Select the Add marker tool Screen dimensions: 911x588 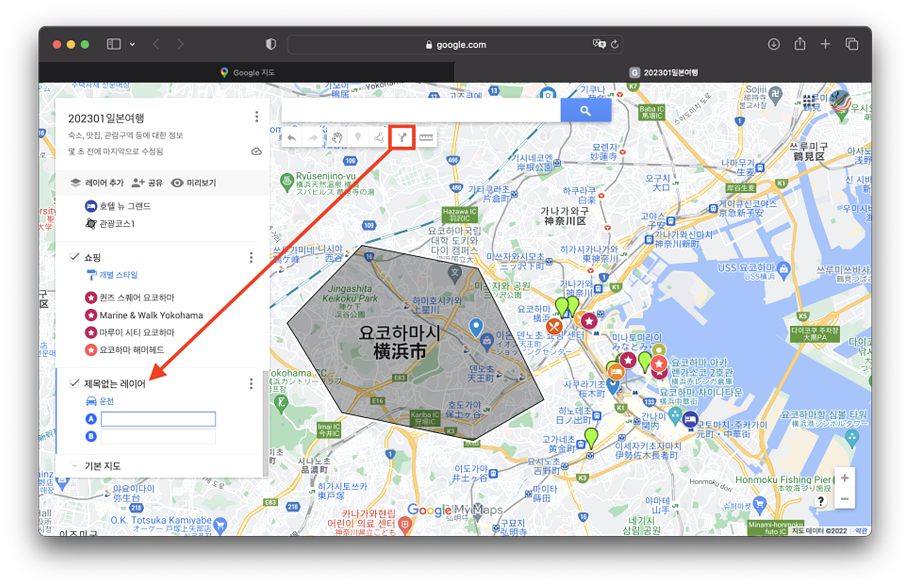point(358,138)
